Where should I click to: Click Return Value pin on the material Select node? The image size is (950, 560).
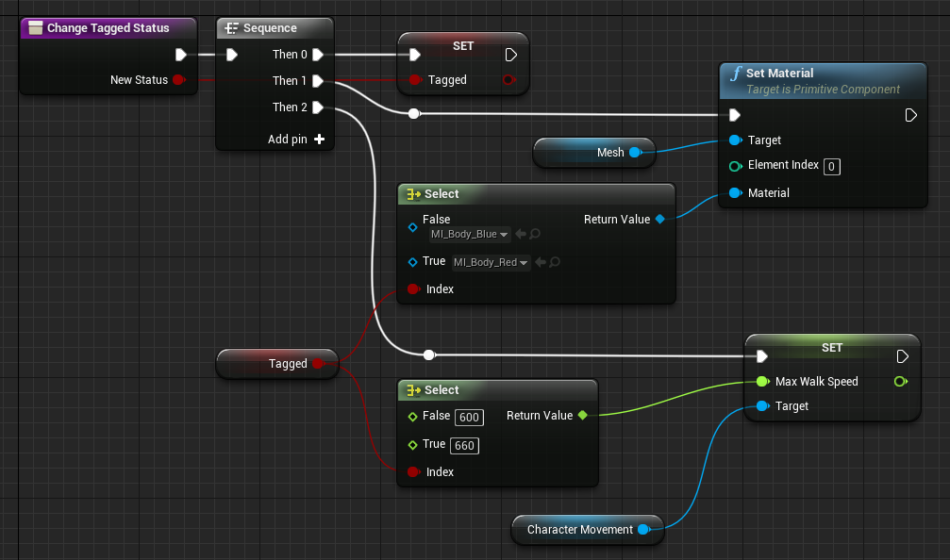(660, 220)
